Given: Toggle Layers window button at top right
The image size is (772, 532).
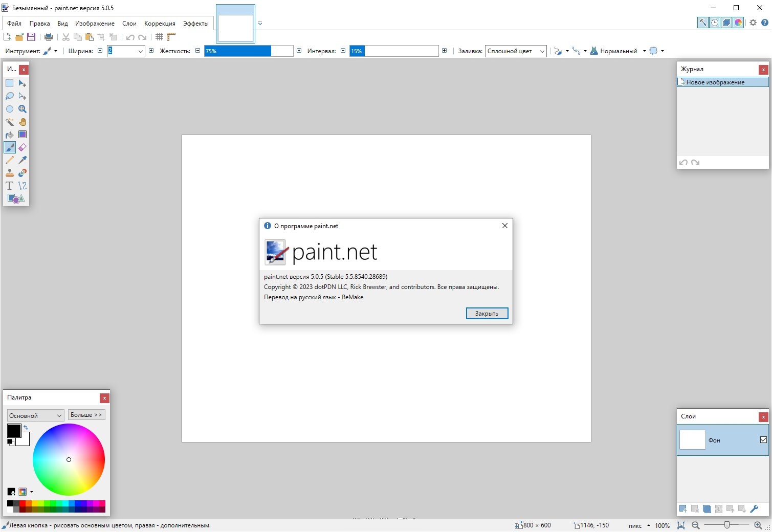Looking at the screenshot, I should click(726, 23).
